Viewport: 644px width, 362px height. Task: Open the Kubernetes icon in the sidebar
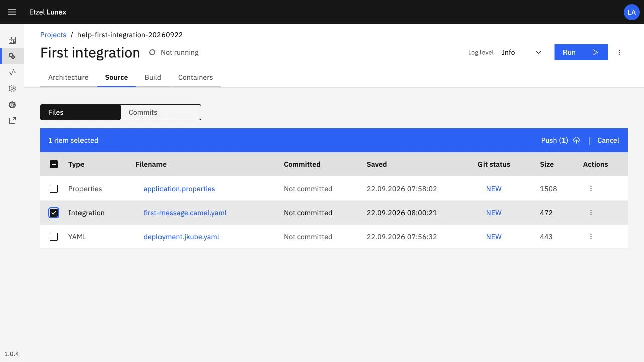click(12, 105)
